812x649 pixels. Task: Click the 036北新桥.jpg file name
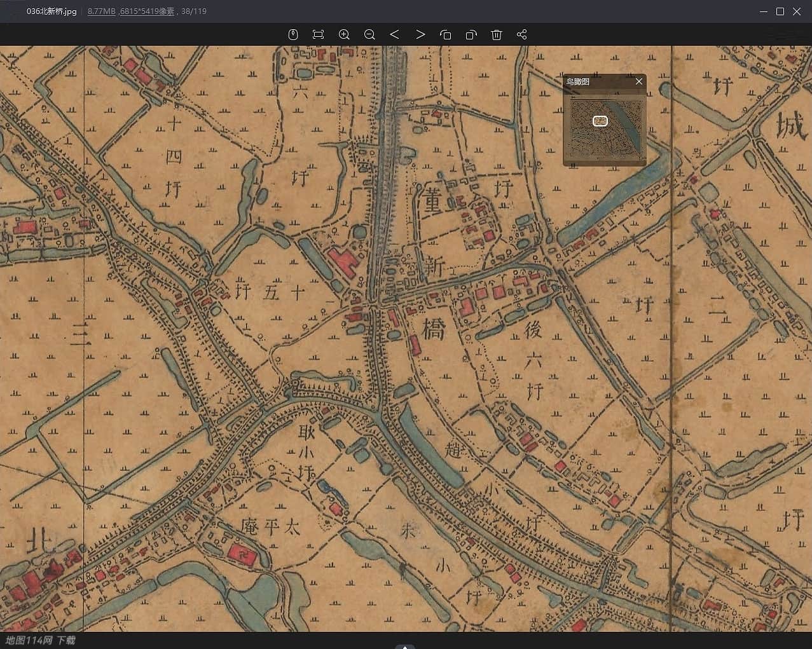pos(52,11)
